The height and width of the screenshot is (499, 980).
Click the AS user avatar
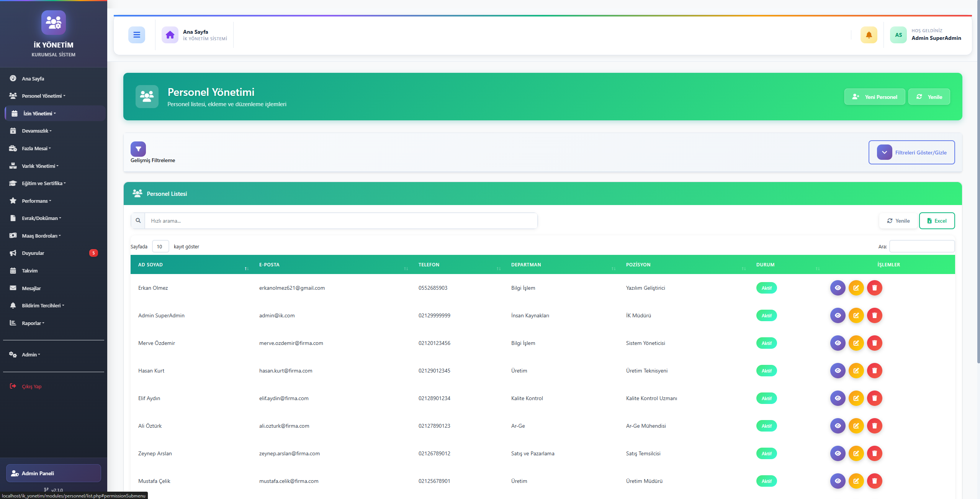(x=898, y=35)
